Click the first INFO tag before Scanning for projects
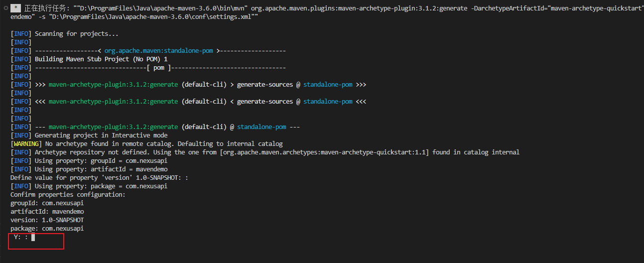Screen dimensions: 644x263 click(20, 34)
